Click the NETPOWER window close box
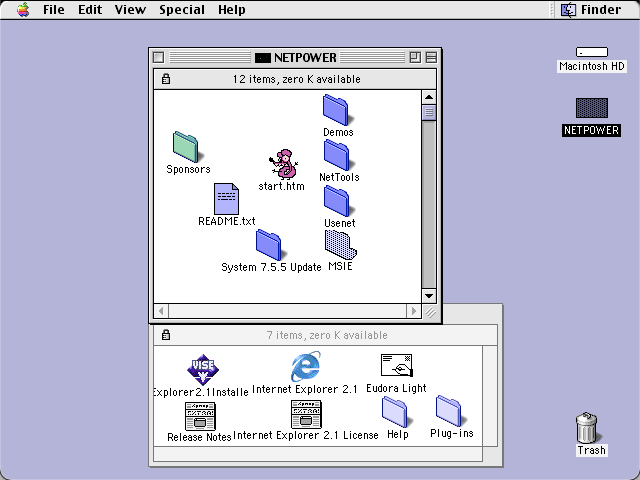The image size is (640, 480). tap(159, 58)
